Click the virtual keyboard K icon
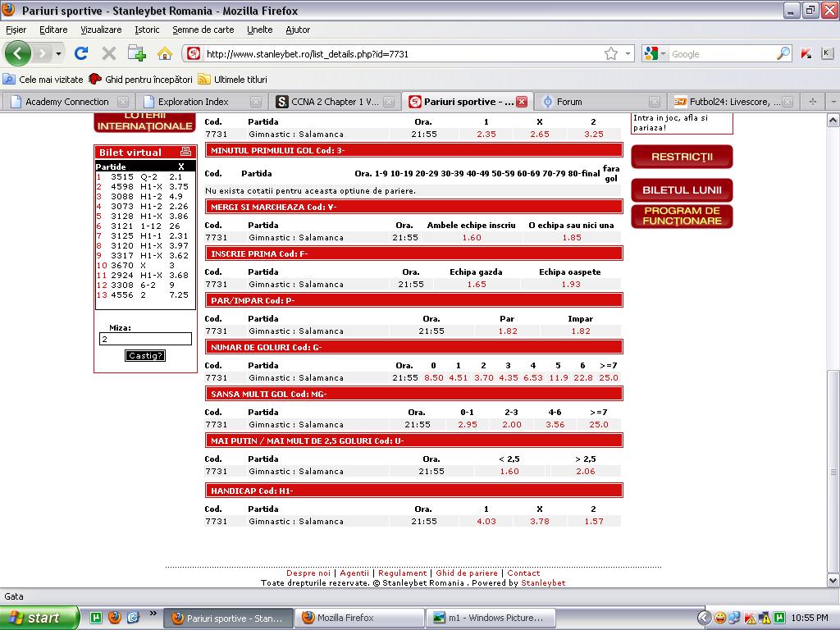 coord(827,53)
